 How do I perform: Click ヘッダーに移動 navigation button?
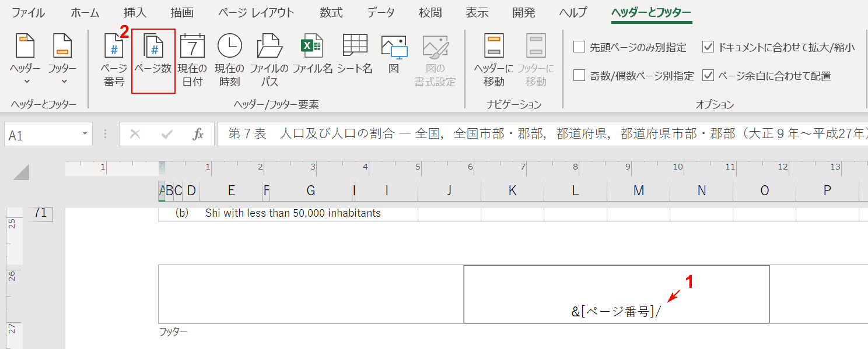click(x=494, y=60)
